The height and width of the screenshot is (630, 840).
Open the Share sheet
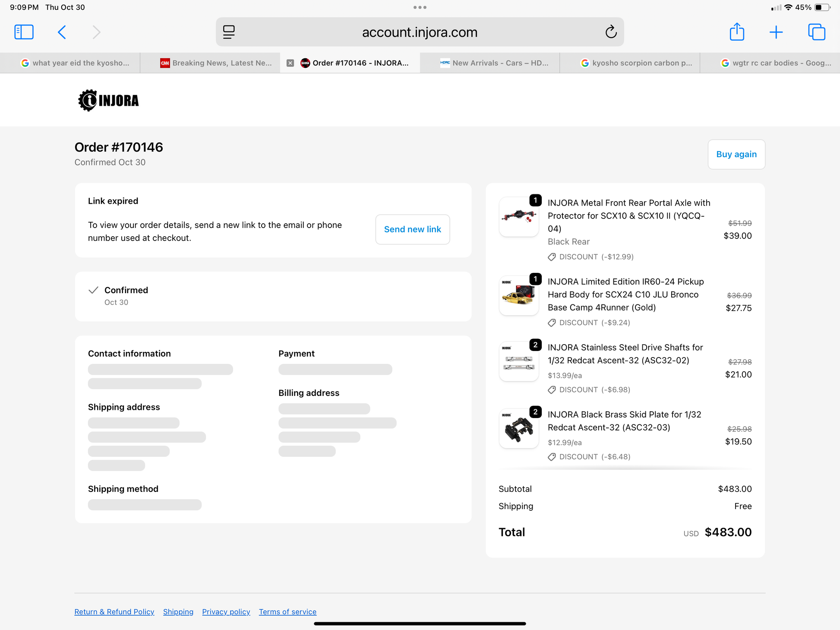(x=737, y=32)
